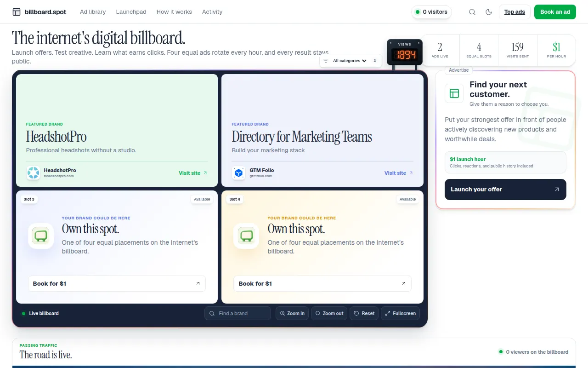Click Directory for Marketing Teams heading
Screen dimensions: 588x368
pos(302,137)
